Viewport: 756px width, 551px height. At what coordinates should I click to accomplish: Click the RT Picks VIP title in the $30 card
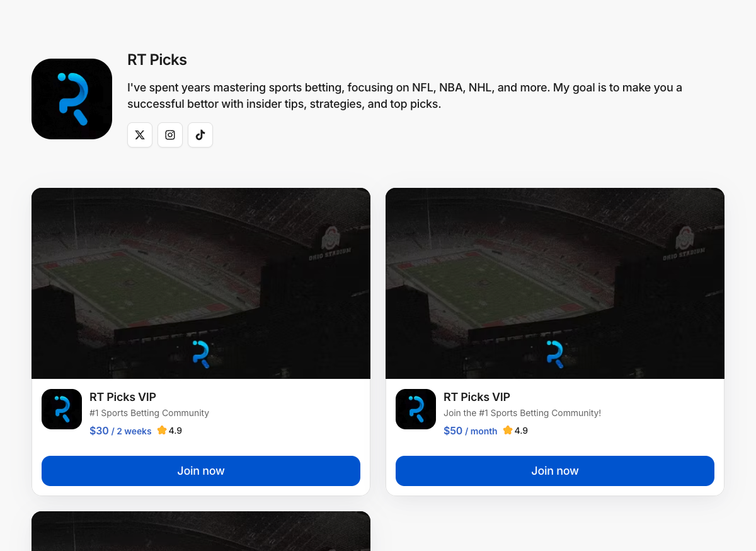tap(123, 397)
